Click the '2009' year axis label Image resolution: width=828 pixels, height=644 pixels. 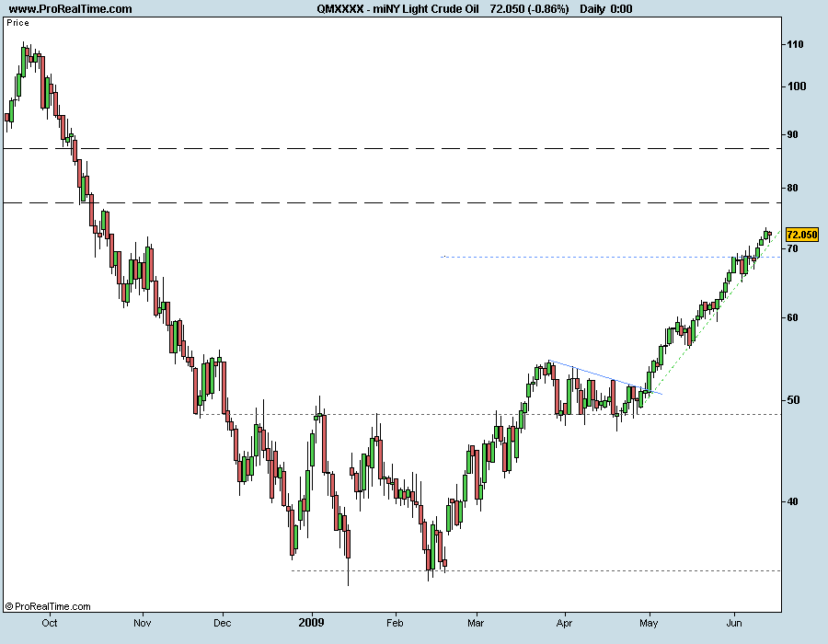click(x=311, y=623)
